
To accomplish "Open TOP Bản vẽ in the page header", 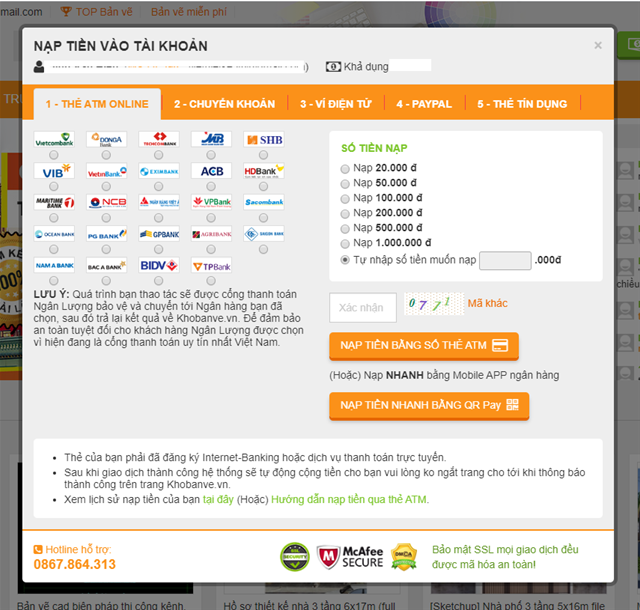I will pos(96,12).
